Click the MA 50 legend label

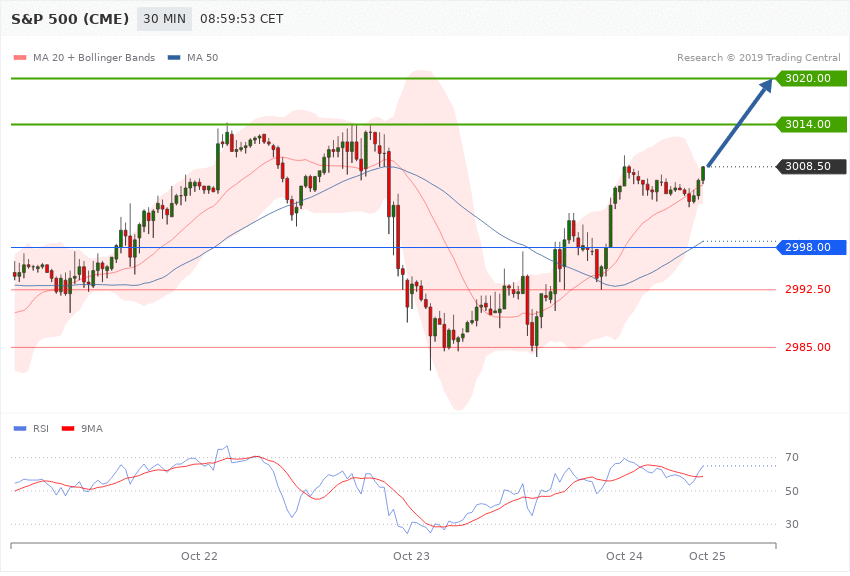[203, 57]
